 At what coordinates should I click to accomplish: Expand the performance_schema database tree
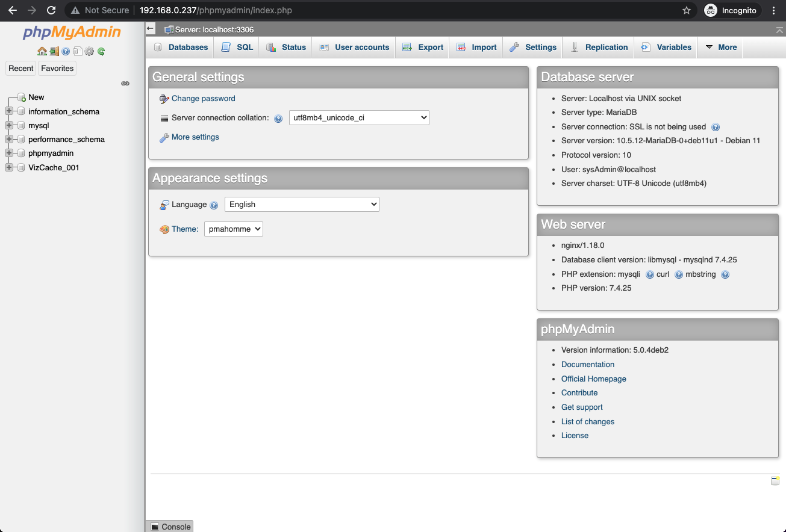[9, 139]
